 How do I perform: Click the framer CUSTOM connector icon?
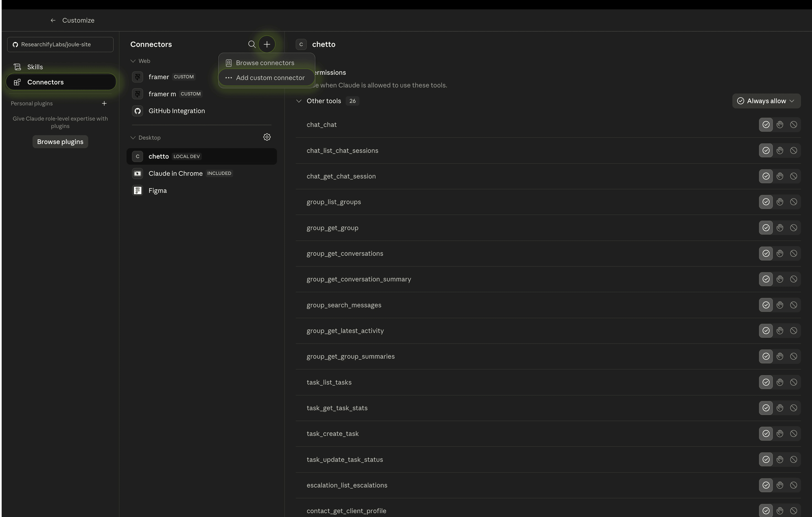[138, 77]
